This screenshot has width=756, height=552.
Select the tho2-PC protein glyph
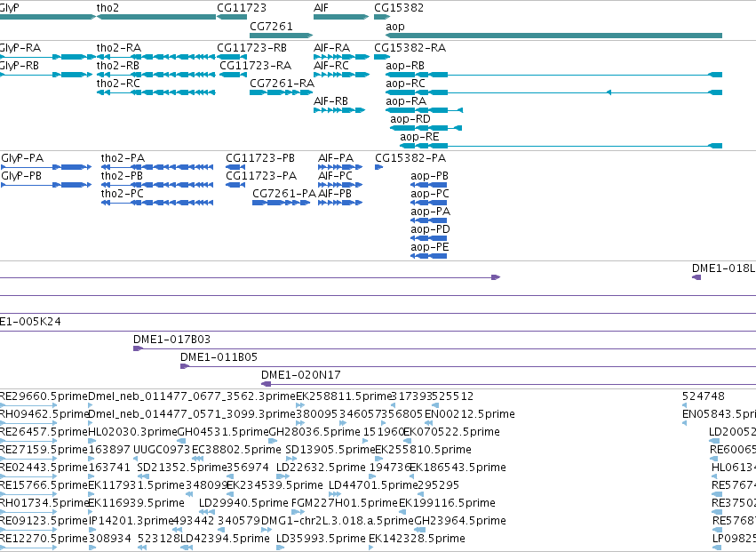tap(157, 204)
